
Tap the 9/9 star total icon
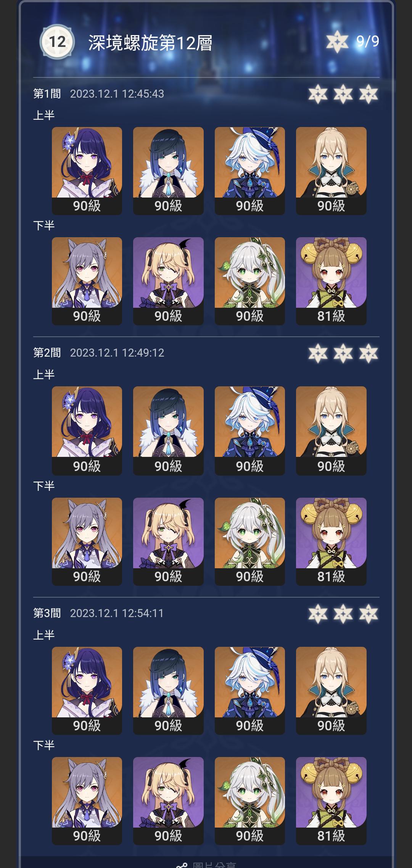coord(337,42)
